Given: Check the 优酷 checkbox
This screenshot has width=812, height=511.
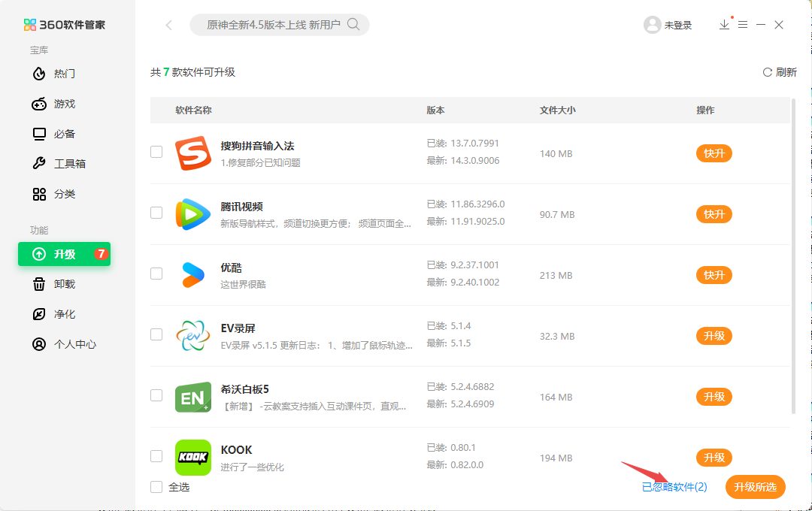Looking at the screenshot, I should point(156,274).
